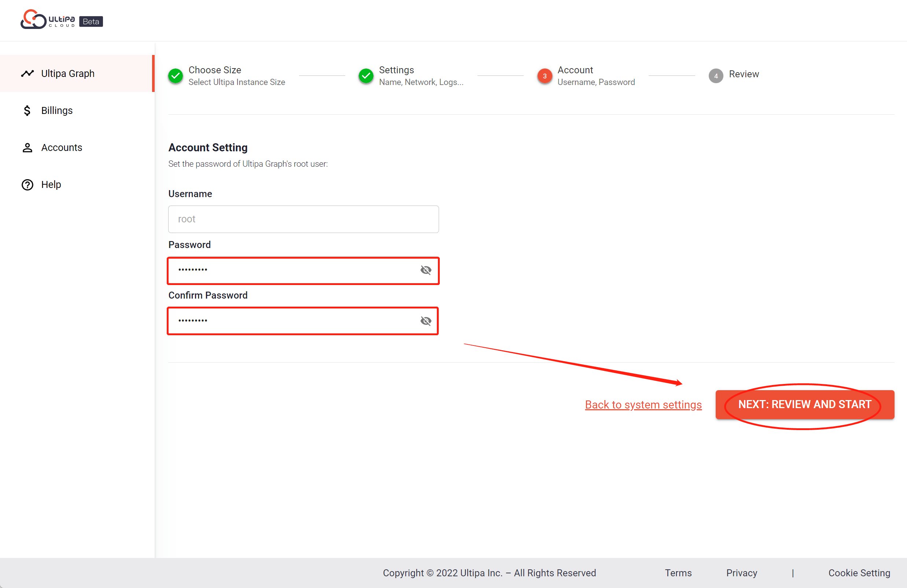This screenshot has width=907, height=588.
Task: Click the Help question mark icon
Action: coord(27,184)
